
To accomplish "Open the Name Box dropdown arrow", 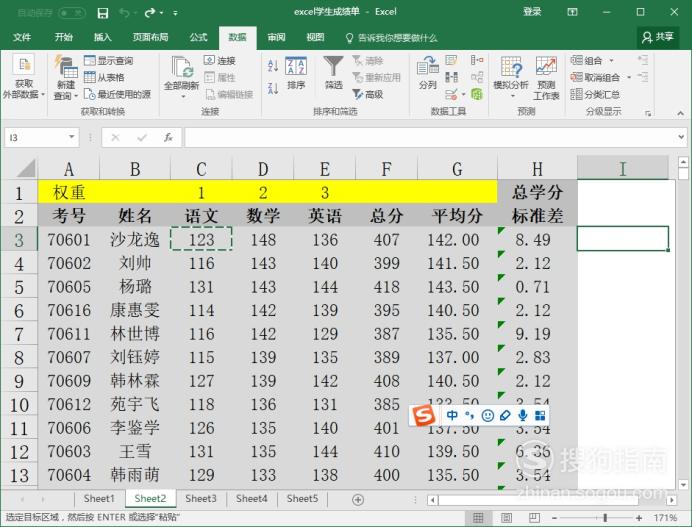I will coord(71,137).
